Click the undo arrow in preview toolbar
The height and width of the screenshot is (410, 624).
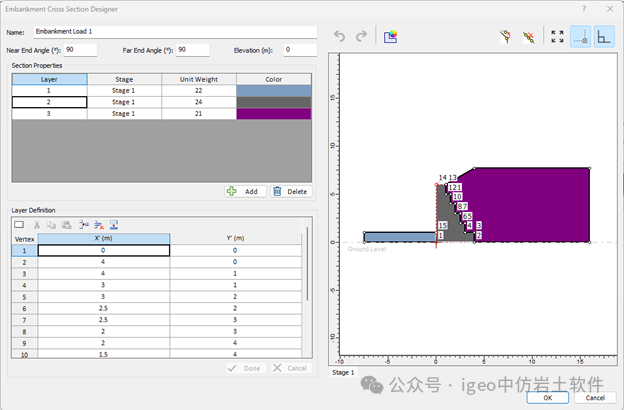339,36
